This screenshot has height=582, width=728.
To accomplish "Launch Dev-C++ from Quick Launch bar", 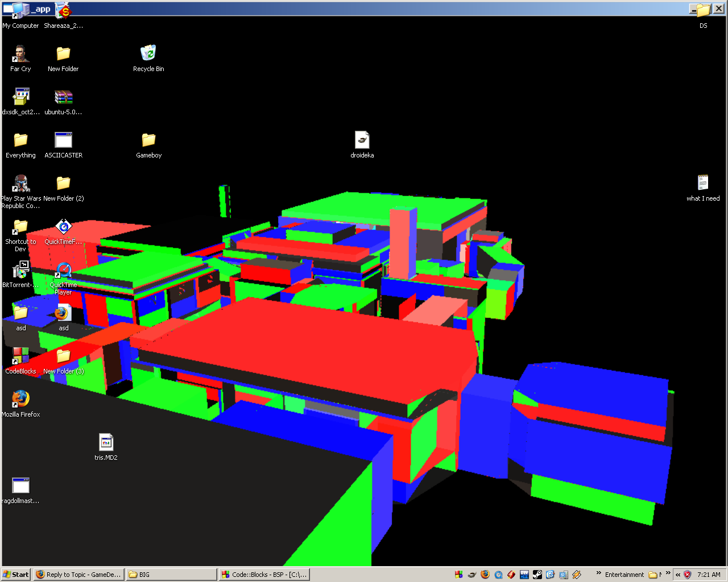I will pos(524,575).
